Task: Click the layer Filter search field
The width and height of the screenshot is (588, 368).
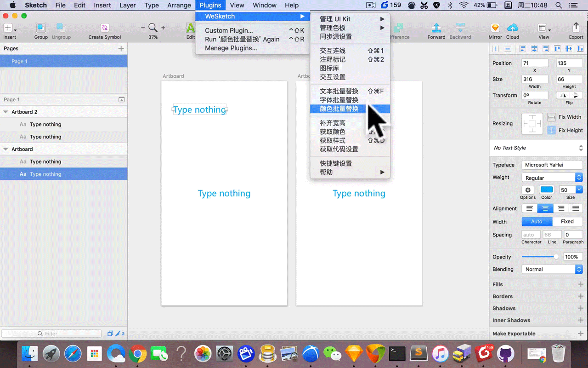Action: [x=51, y=333]
